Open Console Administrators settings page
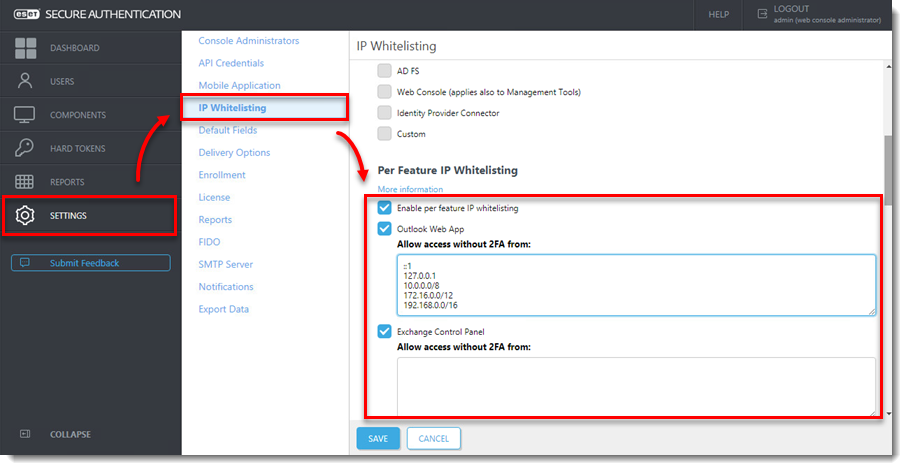This screenshot has height=470, width=907. [x=249, y=40]
